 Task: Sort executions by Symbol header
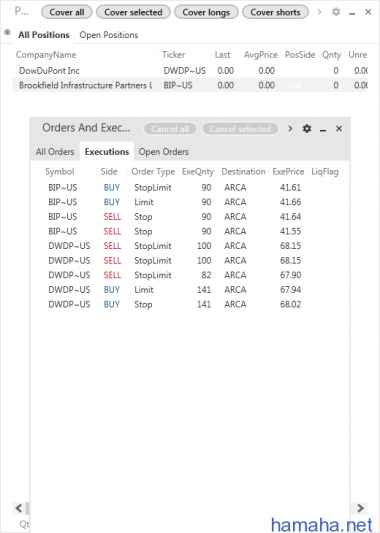59,171
